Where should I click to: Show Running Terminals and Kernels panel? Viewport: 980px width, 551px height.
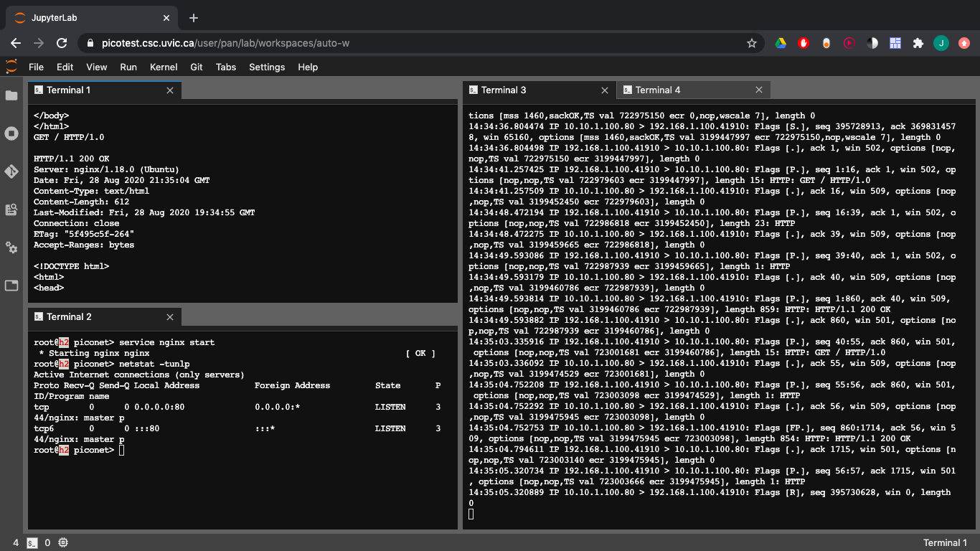coord(11,133)
